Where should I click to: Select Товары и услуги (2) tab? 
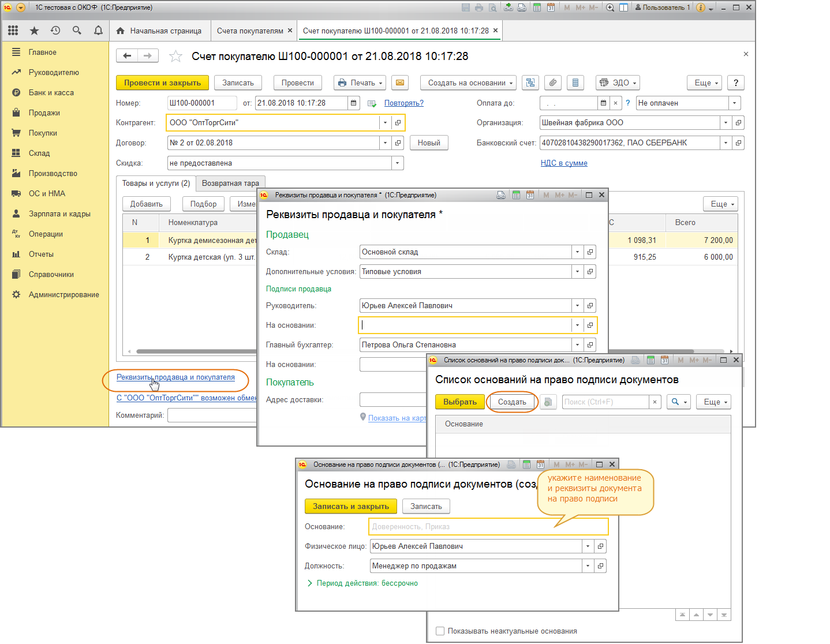point(156,183)
